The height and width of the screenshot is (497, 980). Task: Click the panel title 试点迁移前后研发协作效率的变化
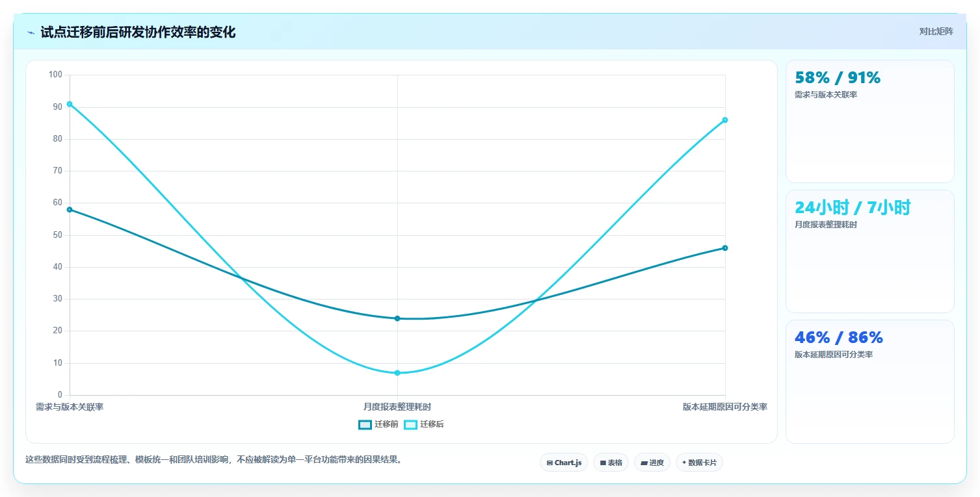tap(138, 32)
